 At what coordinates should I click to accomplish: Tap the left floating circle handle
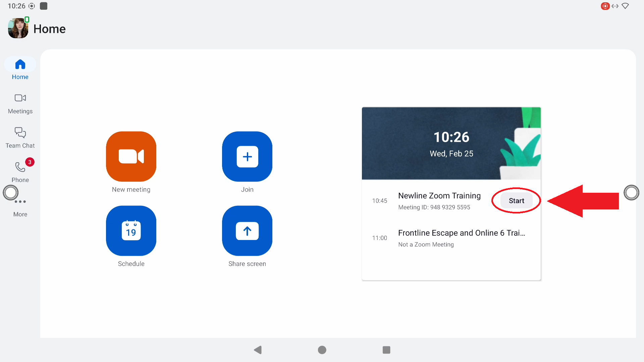pyautogui.click(x=11, y=193)
